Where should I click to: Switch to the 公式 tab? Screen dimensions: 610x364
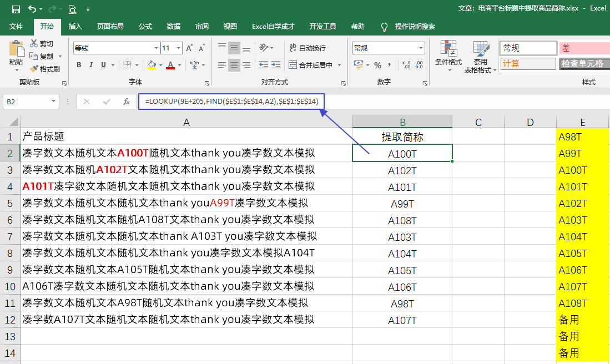tap(145, 27)
